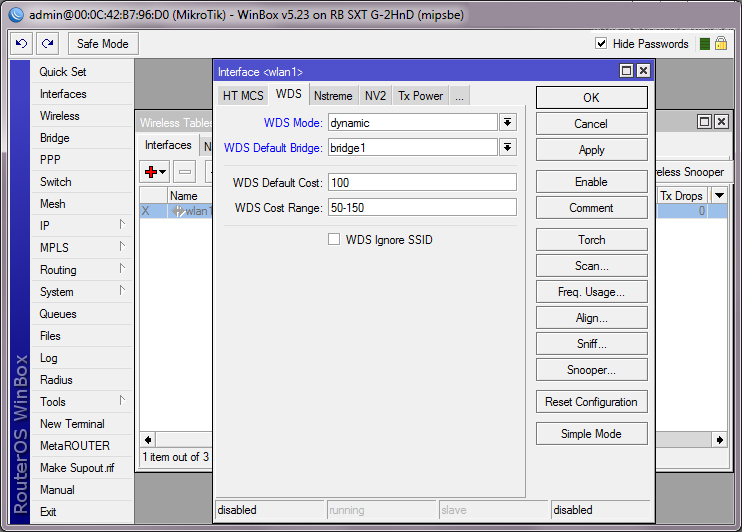Open the WDS Default Bridge dropdown arrow
742x532 pixels.
(507, 148)
